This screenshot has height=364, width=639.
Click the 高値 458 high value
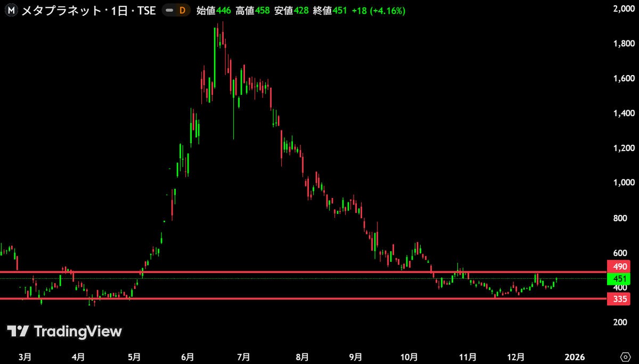click(x=253, y=10)
